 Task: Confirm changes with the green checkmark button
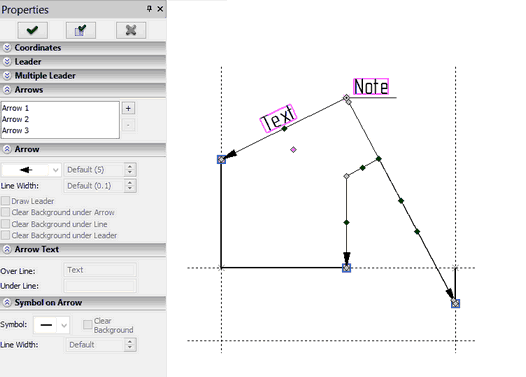(x=32, y=31)
